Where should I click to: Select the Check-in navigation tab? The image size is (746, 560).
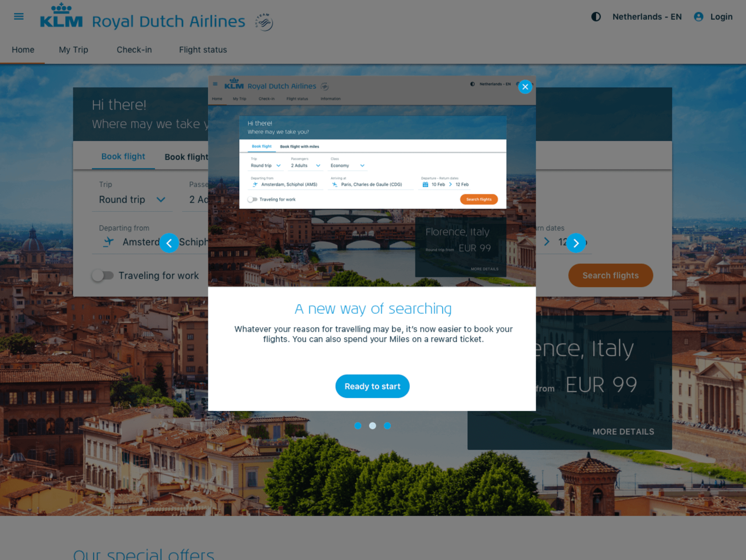coord(134,50)
